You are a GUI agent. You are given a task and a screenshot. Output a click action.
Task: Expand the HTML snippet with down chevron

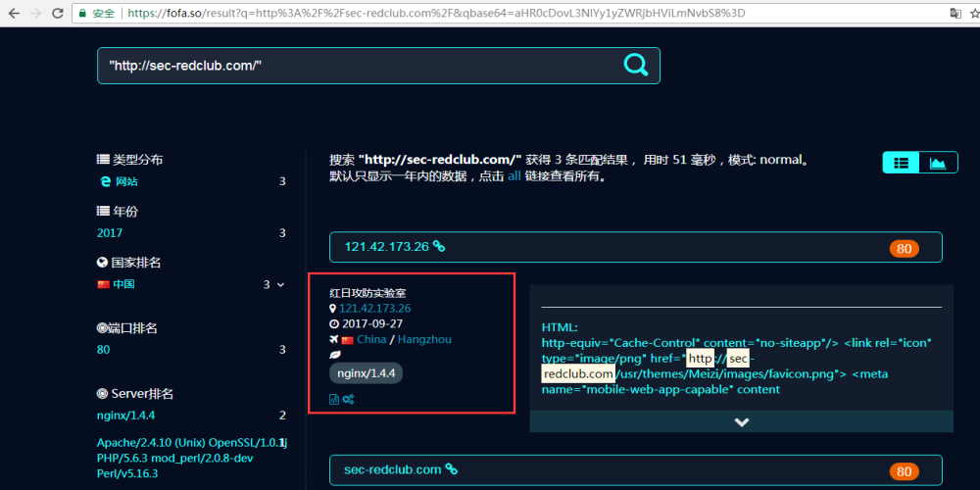741,421
